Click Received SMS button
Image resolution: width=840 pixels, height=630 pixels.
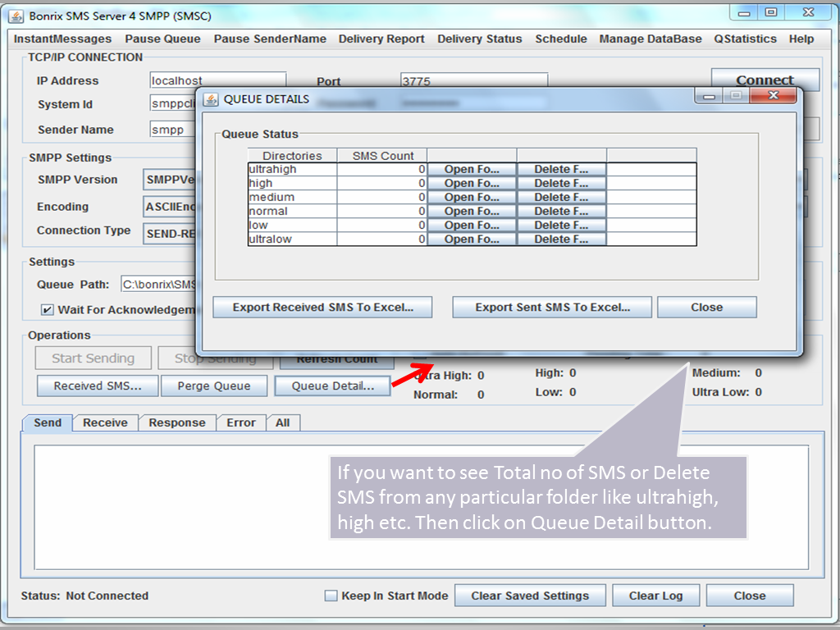point(98,386)
